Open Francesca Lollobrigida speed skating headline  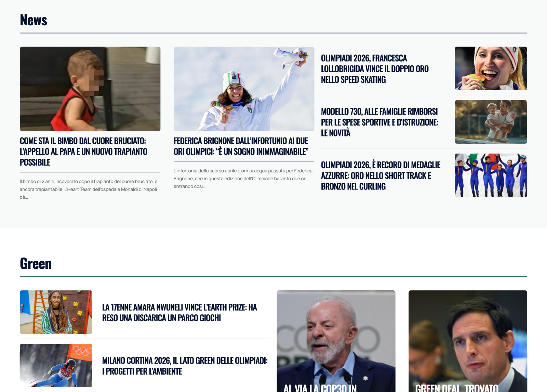[375, 69]
